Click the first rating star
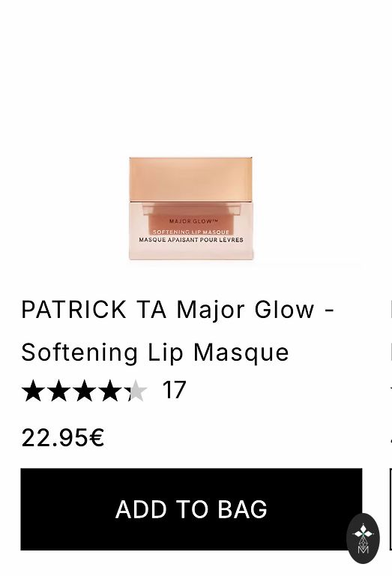 point(33,391)
